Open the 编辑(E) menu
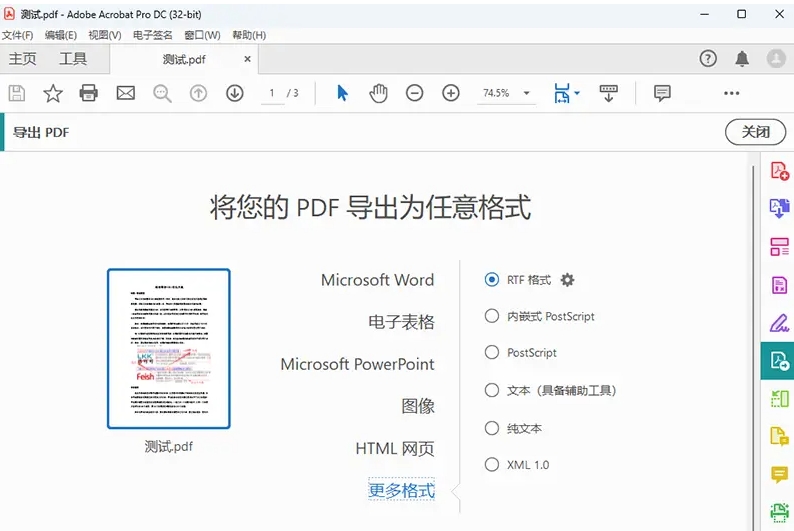Image resolution: width=794 pixels, height=531 pixels. 61,35
